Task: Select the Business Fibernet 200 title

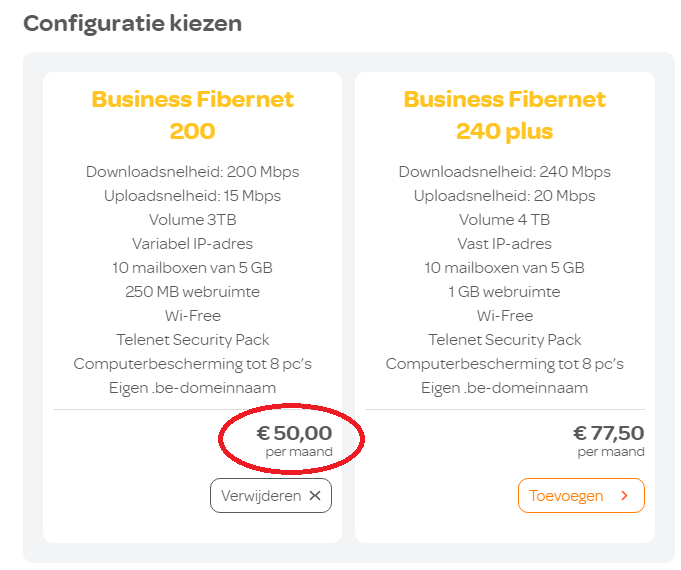Action: pos(193,115)
